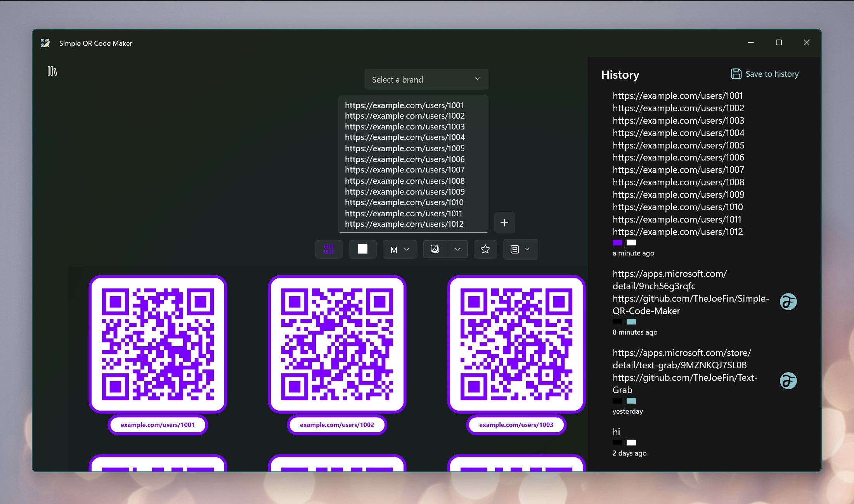Viewport: 854px width, 504px height.
Task: Click purple swatch in newest history entry
Action: [617, 243]
